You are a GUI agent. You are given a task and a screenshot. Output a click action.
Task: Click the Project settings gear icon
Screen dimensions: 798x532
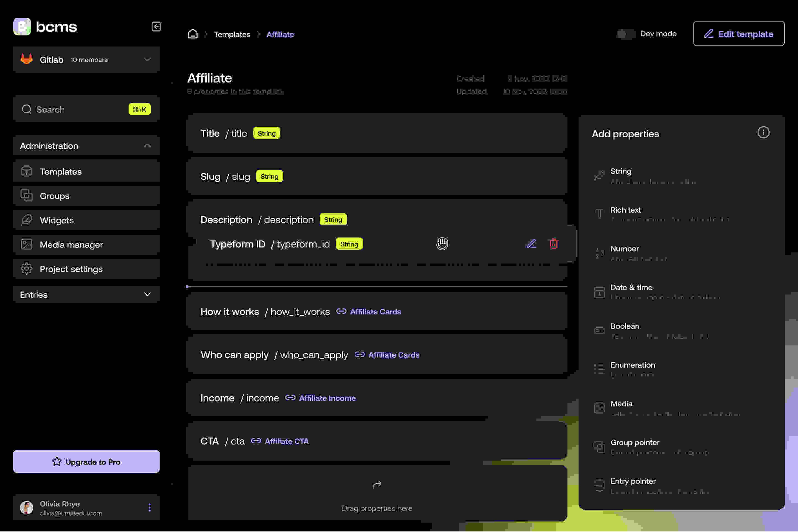pyautogui.click(x=26, y=268)
